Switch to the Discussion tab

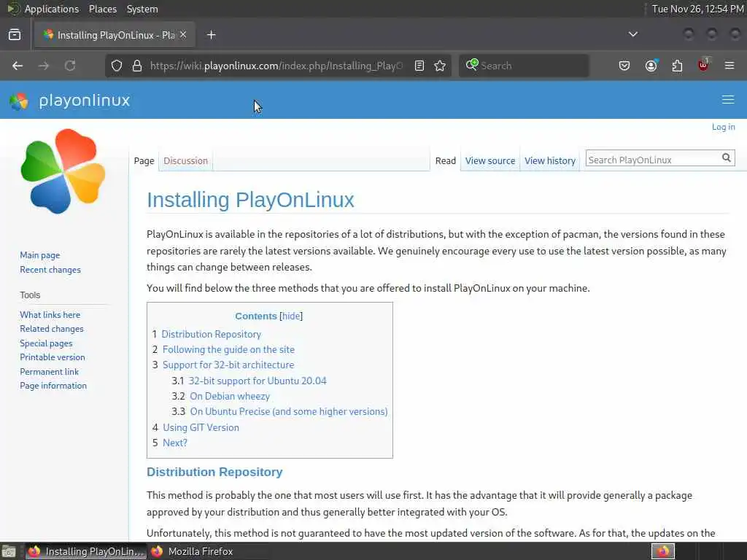(185, 161)
